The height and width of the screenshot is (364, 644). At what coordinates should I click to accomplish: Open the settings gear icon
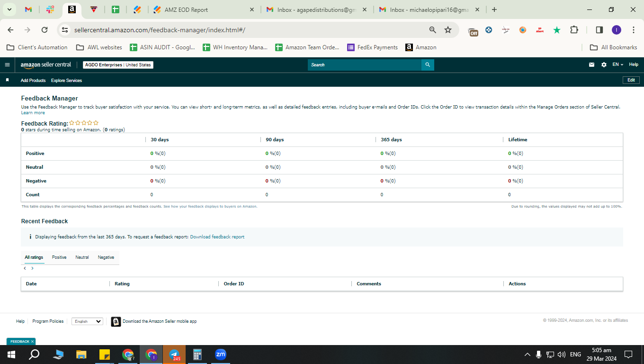coord(604,65)
